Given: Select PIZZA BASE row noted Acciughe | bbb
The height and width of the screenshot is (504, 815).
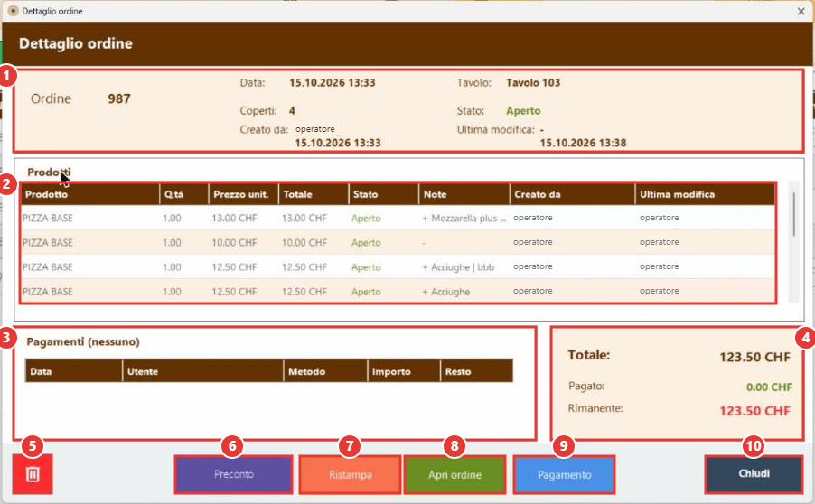Looking at the screenshot, I should pyautogui.click(x=398, y=266).
